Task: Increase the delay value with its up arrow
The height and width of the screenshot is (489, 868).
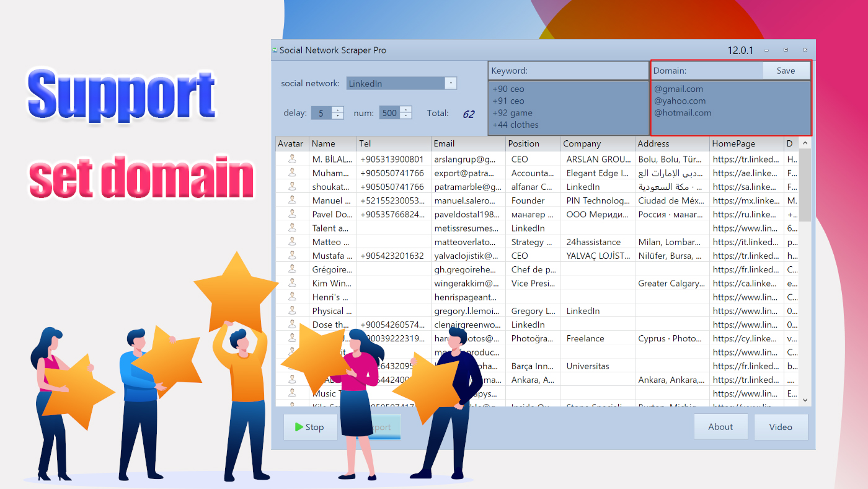Action: 338,110
